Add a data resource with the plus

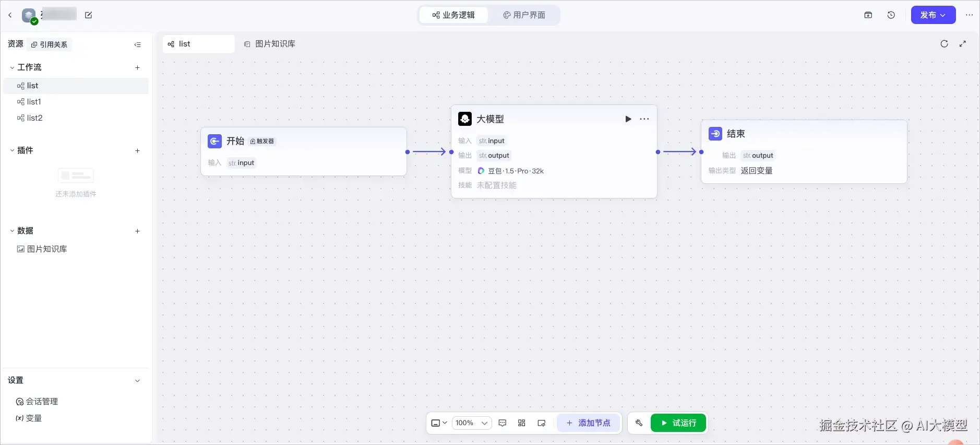click(138, 231)
